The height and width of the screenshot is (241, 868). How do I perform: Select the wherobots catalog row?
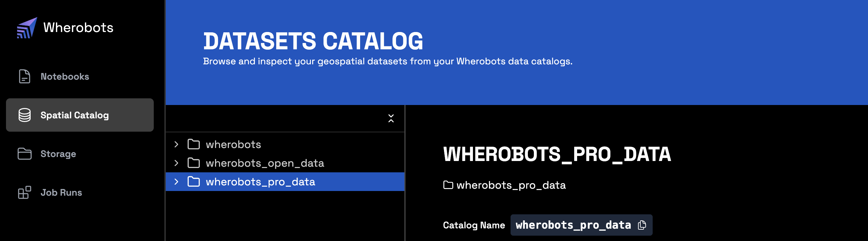(x=285, y=144)
